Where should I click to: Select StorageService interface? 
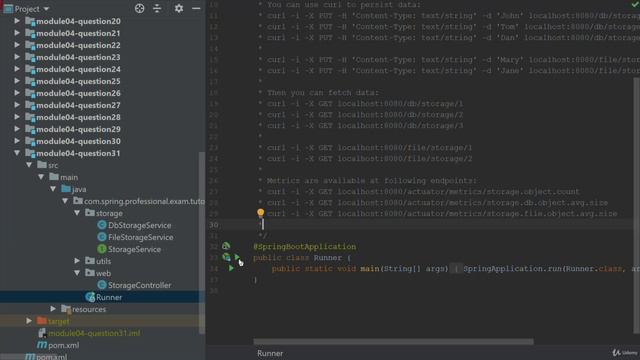click(x=134, y=249)
